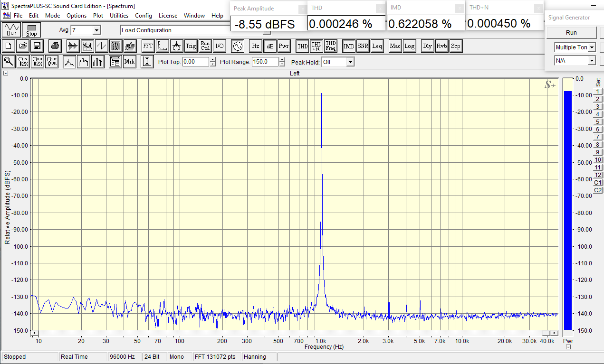Screen dimensions: 604x364
Task: Save with the floppy disk icon
Action: [38, 46]
